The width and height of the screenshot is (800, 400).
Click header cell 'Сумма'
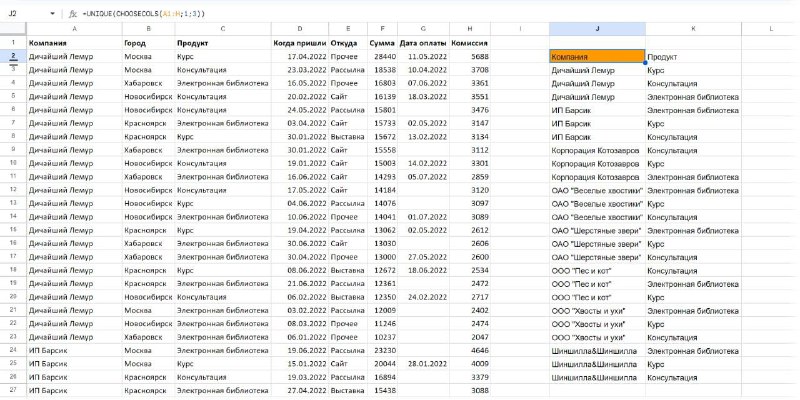tap(385, 43)
